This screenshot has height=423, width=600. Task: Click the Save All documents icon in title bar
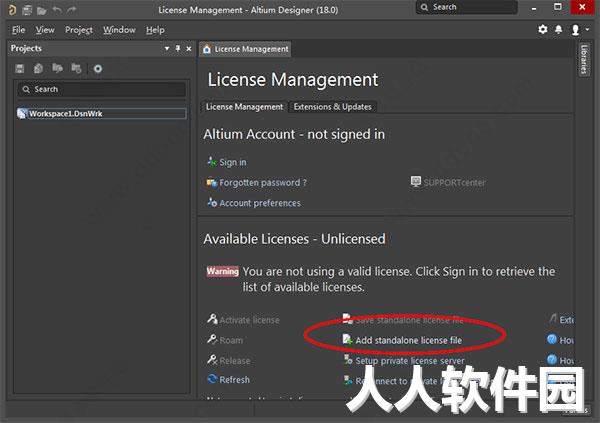(x=27, y=10)
